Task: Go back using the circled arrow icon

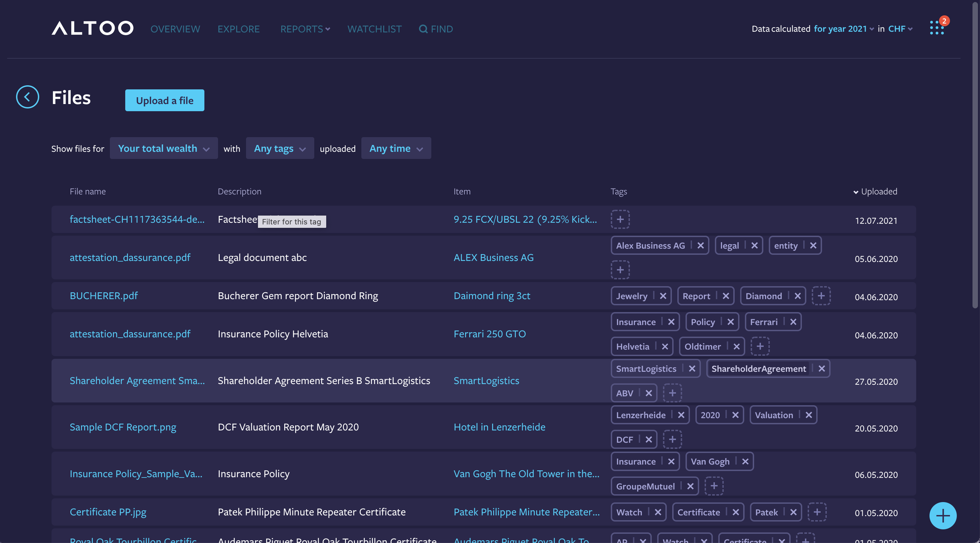Action: pyautogui.click(x=27, y=97)
